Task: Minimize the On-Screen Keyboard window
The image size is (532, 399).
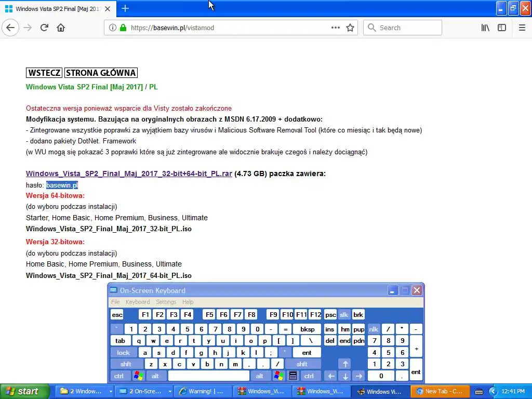Action: [393, 290]
